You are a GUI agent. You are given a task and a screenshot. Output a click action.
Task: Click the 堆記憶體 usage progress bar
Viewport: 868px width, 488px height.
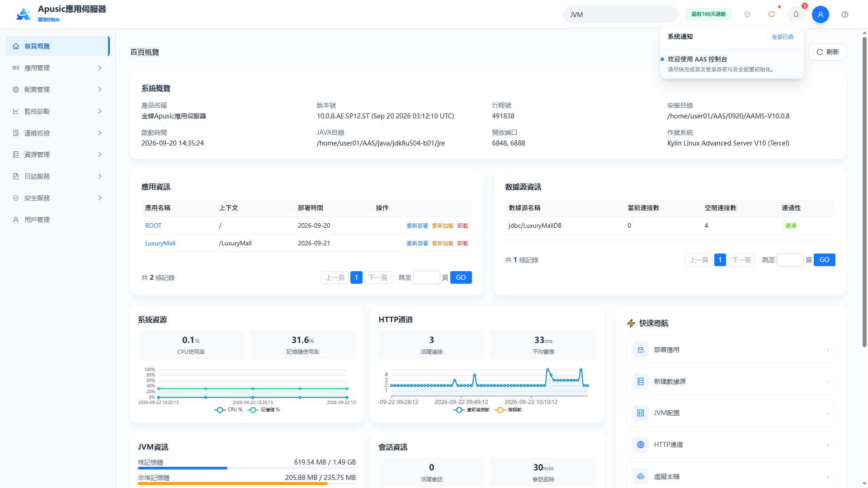tap(247, 468)
